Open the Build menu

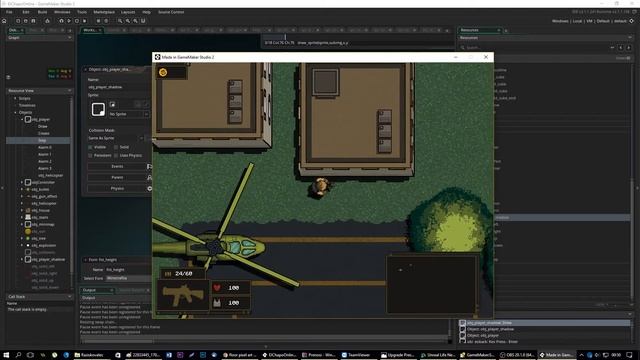pos(42,12)
